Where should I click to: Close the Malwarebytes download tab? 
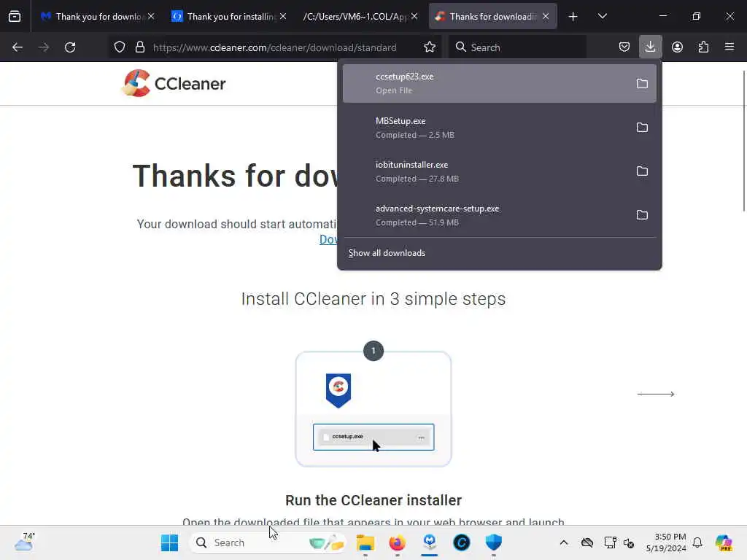pos(151,17)
